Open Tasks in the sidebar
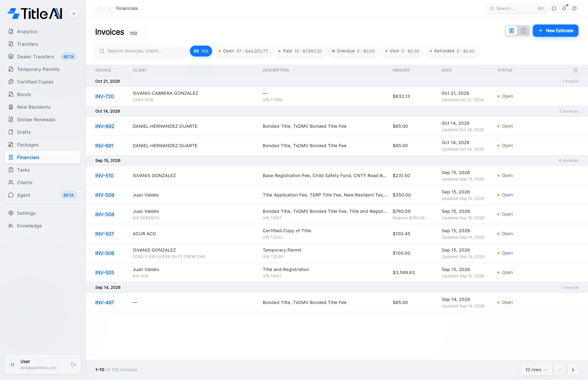Image resolution: width=588 pixels, height=380 pixels. coord(43,170)
